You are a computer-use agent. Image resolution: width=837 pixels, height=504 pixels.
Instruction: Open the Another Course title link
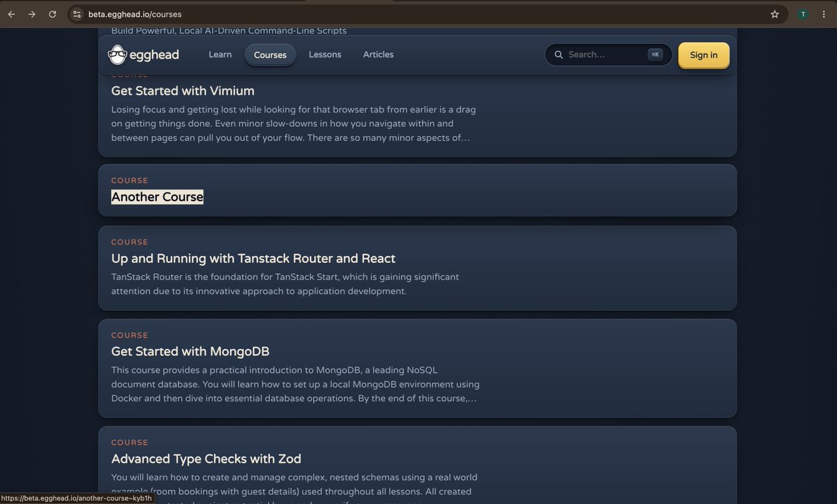coord(158,197)
